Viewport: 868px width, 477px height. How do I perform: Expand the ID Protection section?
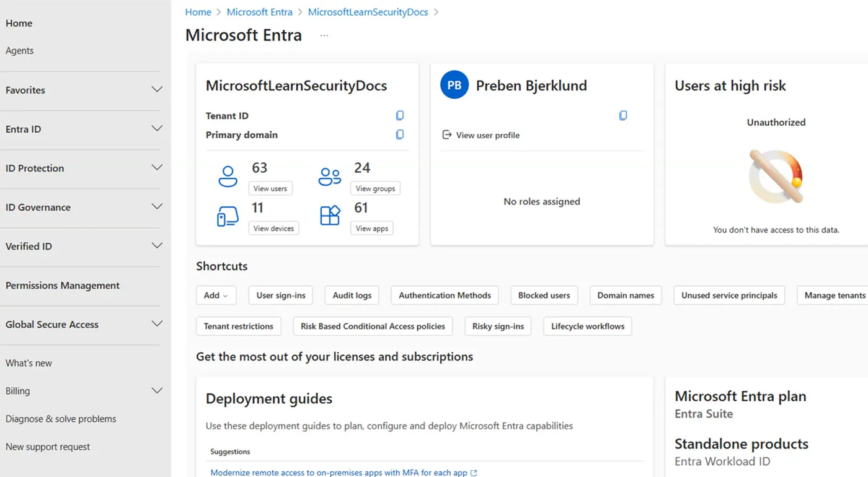click(157, 168)
